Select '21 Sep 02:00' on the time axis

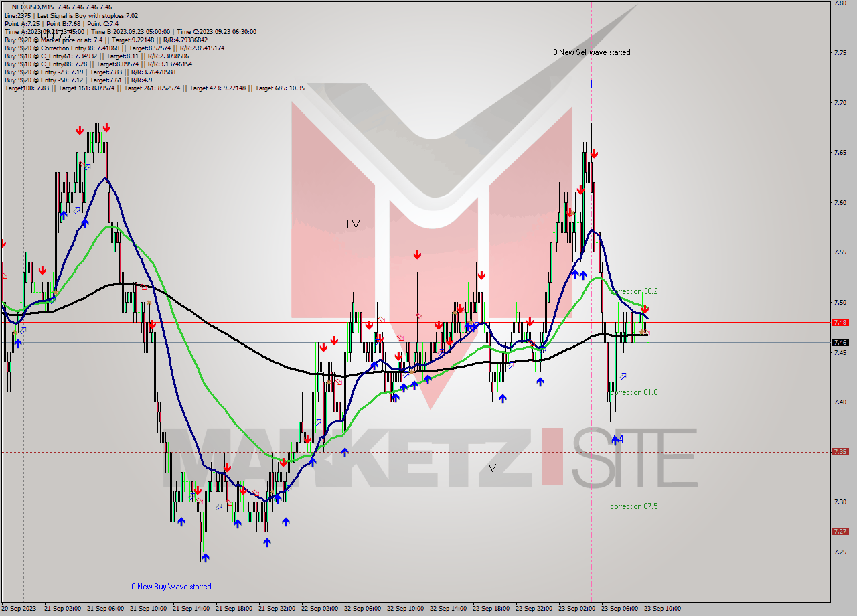[x=62, y=609]
